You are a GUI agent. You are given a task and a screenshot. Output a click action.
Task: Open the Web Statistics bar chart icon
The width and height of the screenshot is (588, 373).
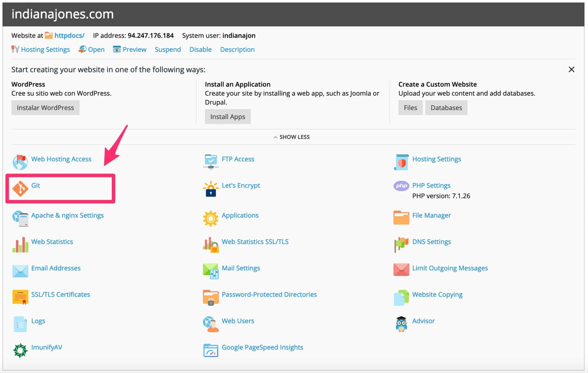pyautogui.click(x=20, y=245)
